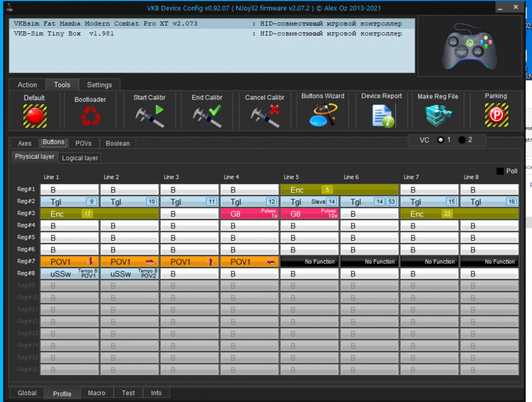Screen dimensions: 532x402
Task: Click the Default reset icon
Action: tap(35, 116)
